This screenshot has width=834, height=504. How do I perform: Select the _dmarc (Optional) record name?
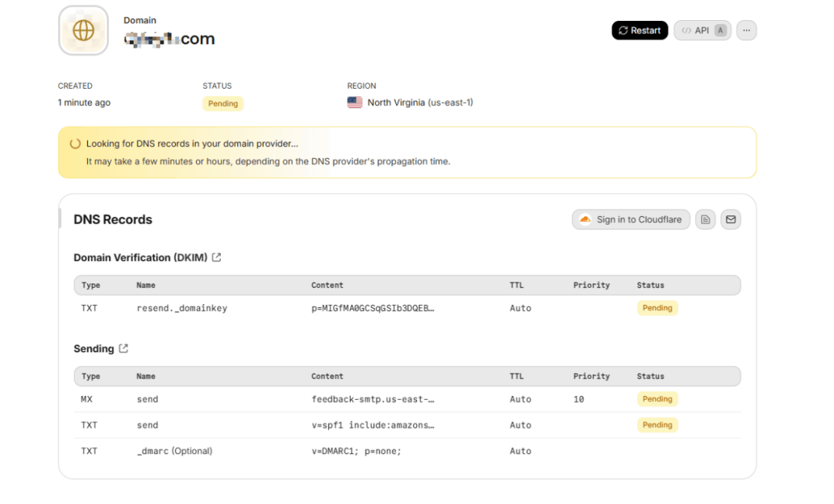click(x=175, y=451)
